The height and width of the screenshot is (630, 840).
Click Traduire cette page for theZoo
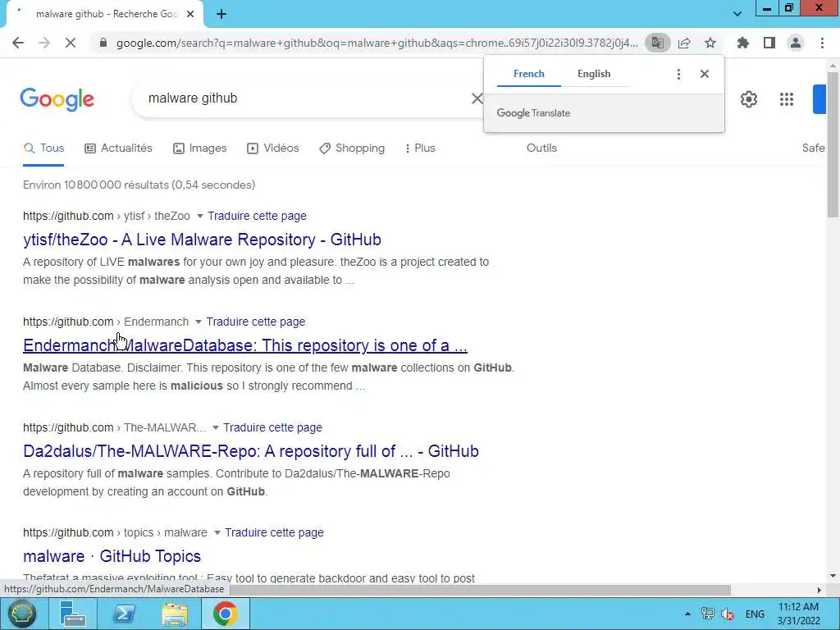(257, 216)
